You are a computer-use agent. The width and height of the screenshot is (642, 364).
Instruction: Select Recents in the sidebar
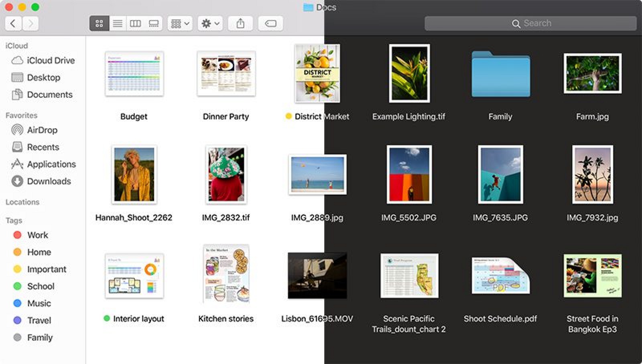pos(43,147)
